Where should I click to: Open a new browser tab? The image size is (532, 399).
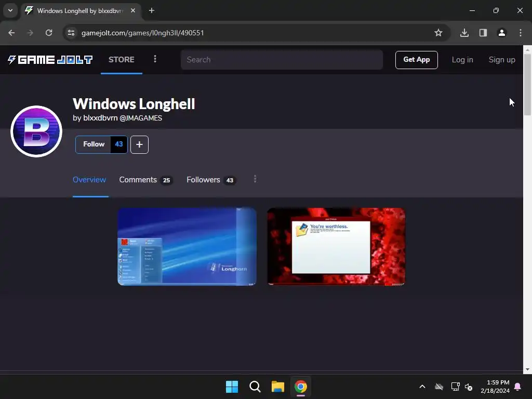152,10
